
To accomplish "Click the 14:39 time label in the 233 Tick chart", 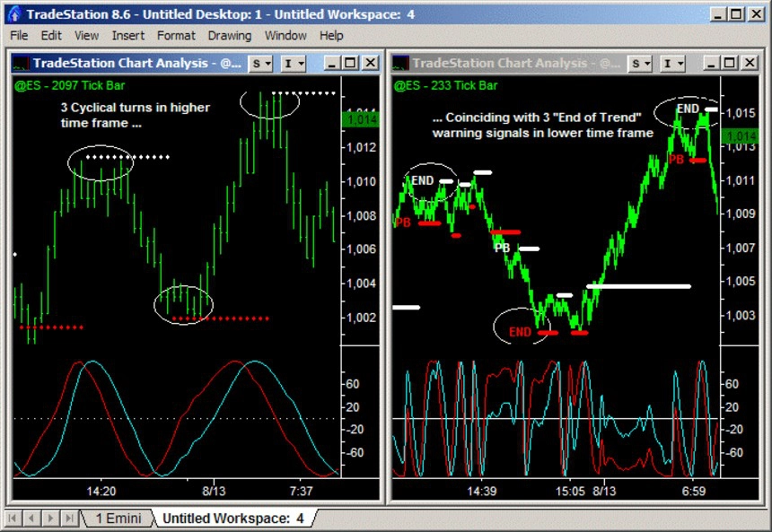I will [x=481, y=491].
